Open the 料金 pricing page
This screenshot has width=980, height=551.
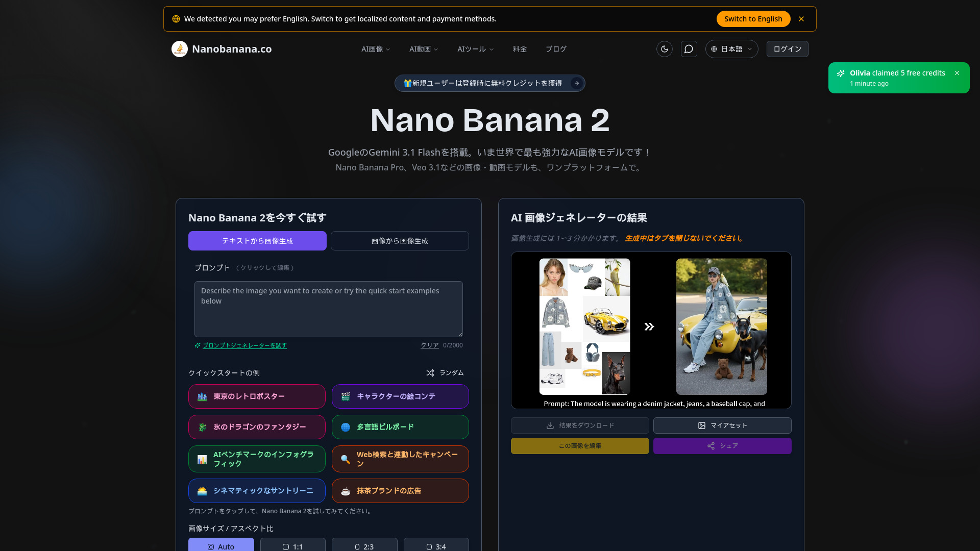520,49
